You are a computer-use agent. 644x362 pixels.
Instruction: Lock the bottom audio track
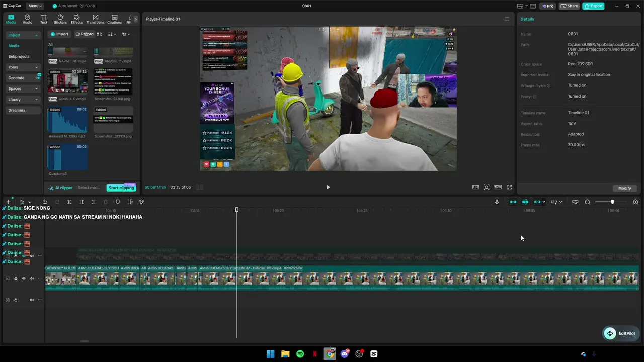[x=16, y=300]
